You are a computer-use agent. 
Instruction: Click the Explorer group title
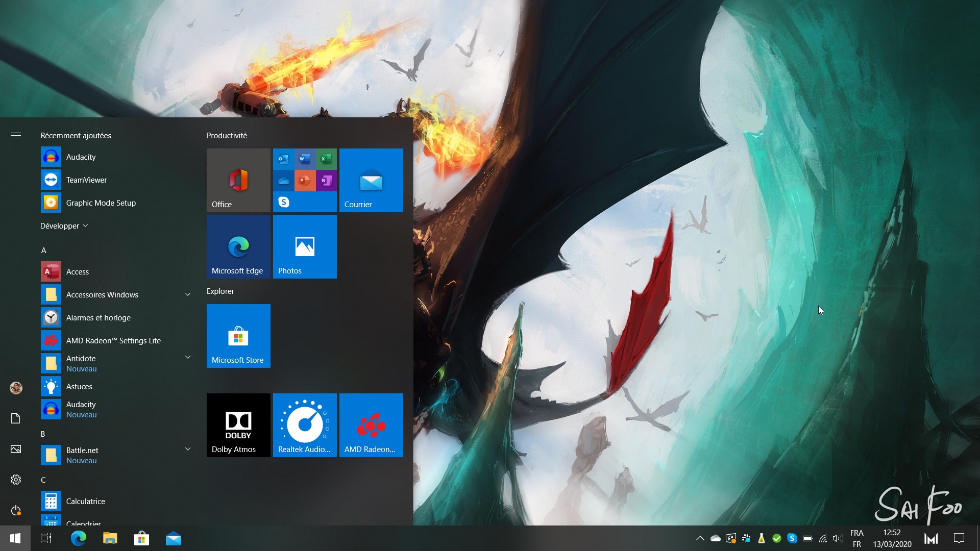pos(220,291)
